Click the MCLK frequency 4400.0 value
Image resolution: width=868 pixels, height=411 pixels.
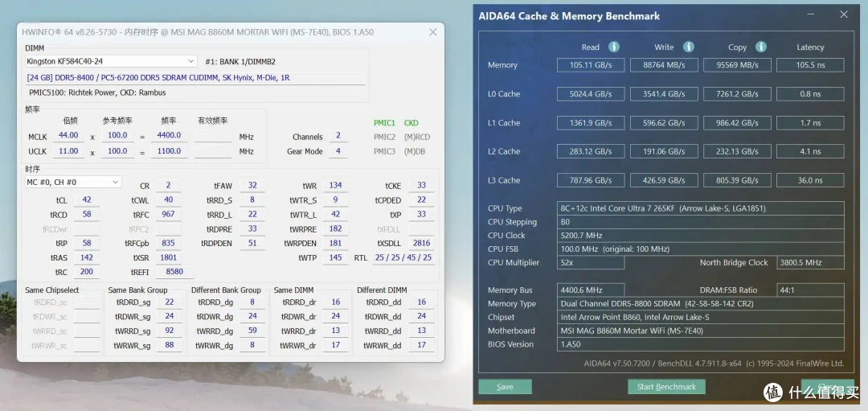169,136
